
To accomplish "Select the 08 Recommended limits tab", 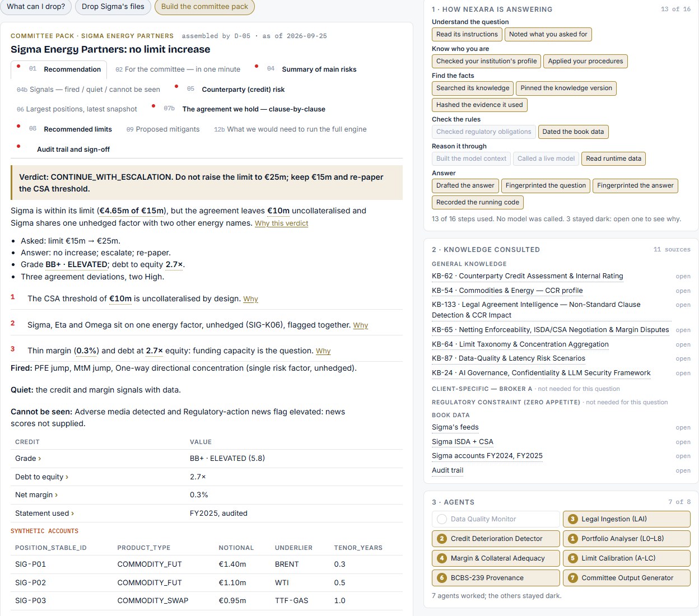I will [x=64, y=129].
